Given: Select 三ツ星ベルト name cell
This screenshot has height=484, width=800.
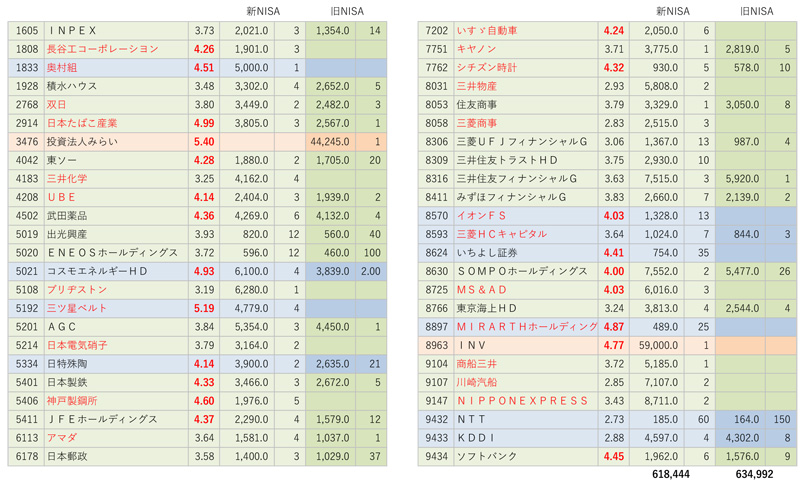Looking at the screenshot, I should [x=116, y=309].
